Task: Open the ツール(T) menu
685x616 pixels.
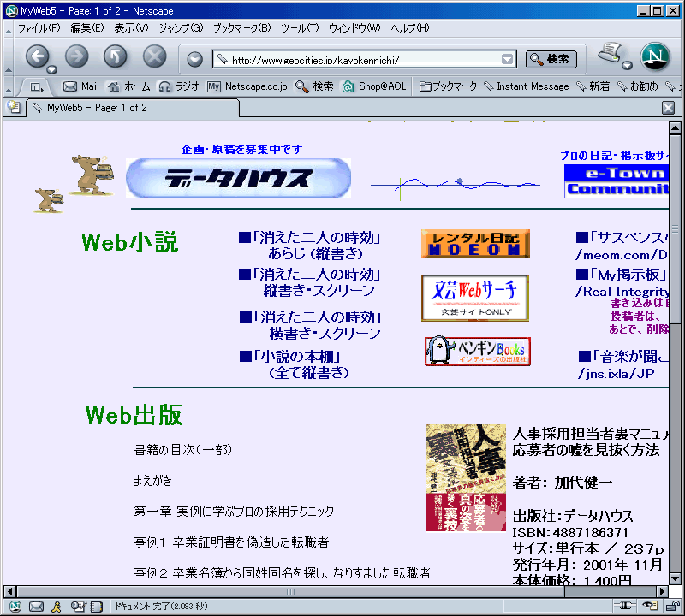Action: [300, 28]
